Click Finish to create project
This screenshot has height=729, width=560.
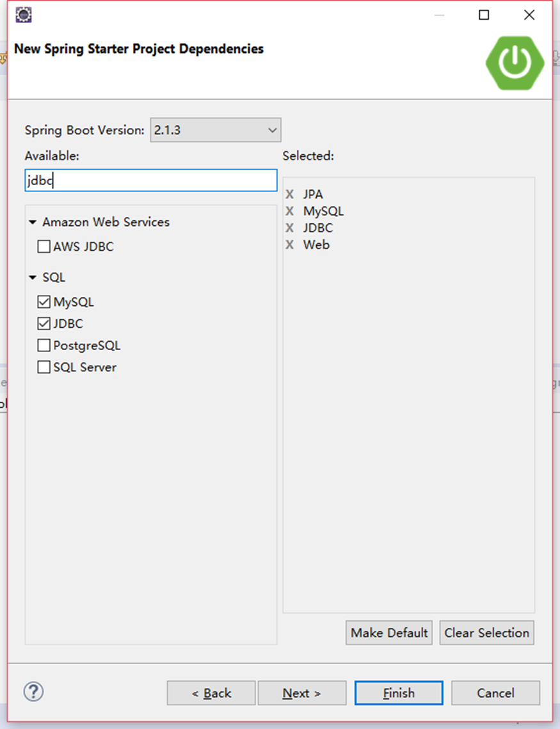(x=399, y=693)
